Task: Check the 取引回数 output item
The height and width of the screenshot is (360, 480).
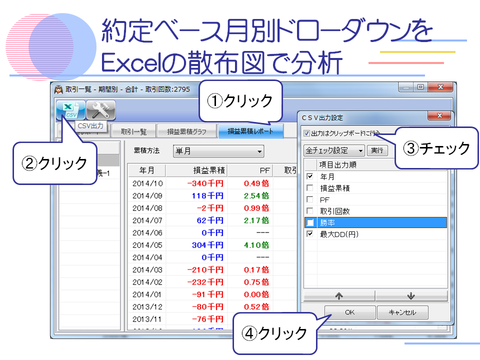Action: point(310,211)
